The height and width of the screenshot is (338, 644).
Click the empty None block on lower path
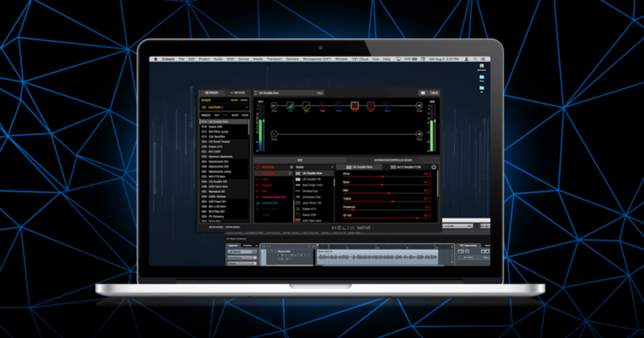[274, 134]
